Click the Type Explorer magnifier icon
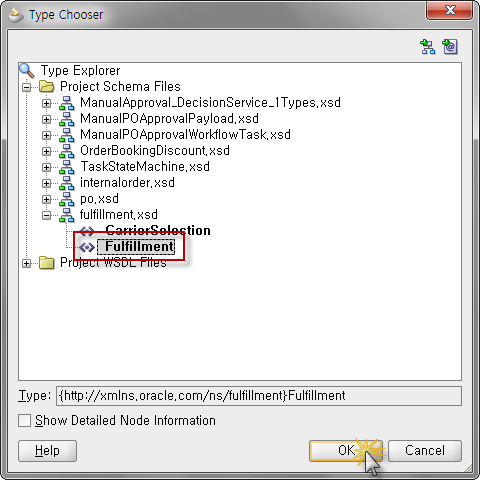This screenshot has width=480, height=480. [x=27, y=70]
